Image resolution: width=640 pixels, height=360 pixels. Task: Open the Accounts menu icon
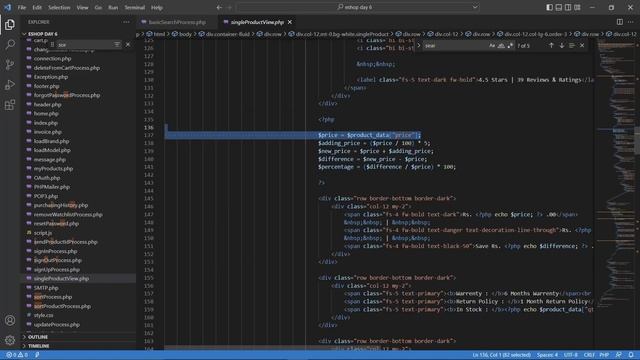point(10,320)
